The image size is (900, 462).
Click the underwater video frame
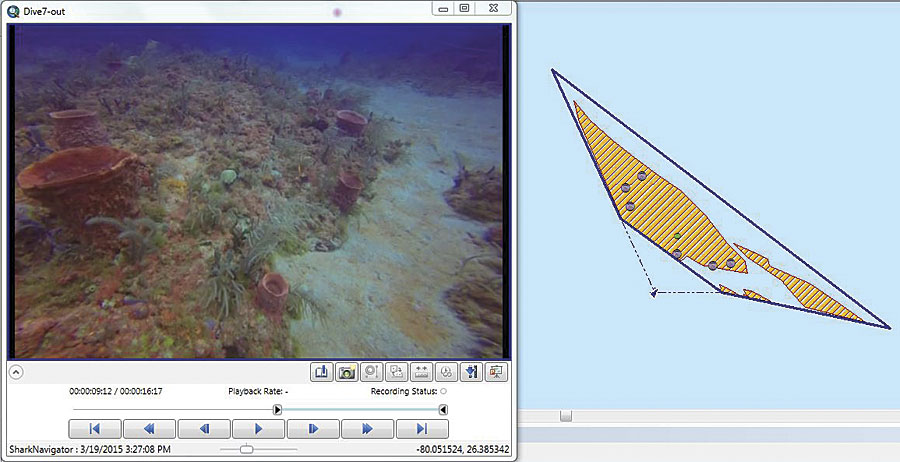click(x=258, y=192)
